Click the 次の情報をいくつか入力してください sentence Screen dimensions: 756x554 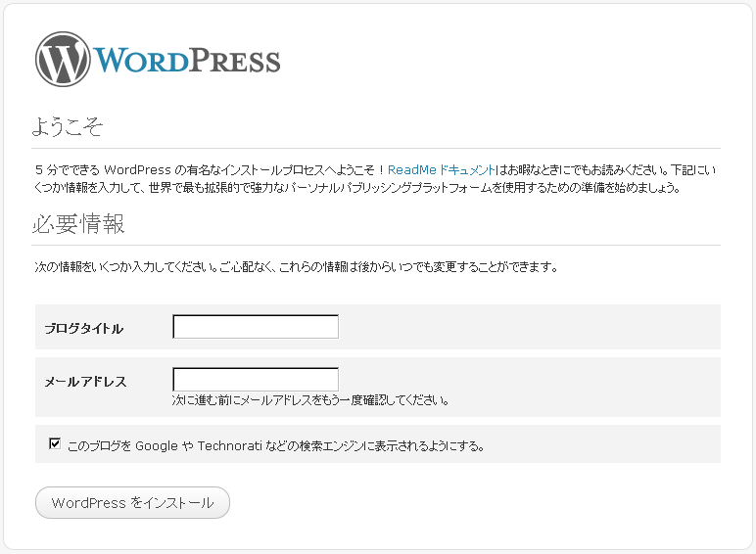point(296,267)
